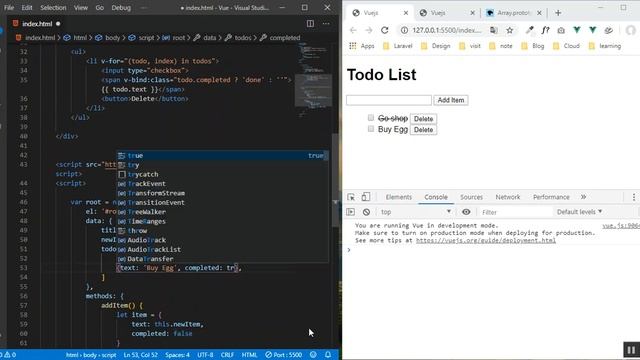Open the Selection menu in VS Code
Viewport: 640px width, 360px height.
tap(53, 8)
